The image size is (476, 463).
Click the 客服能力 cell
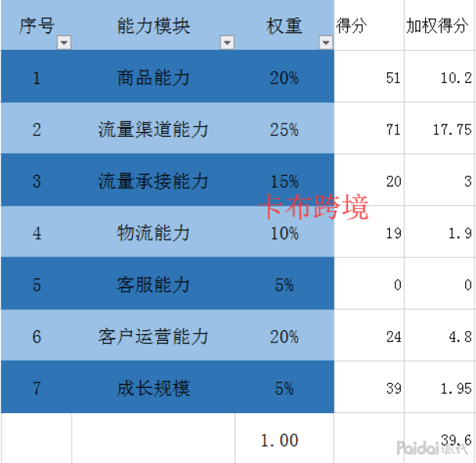[154, 285]
